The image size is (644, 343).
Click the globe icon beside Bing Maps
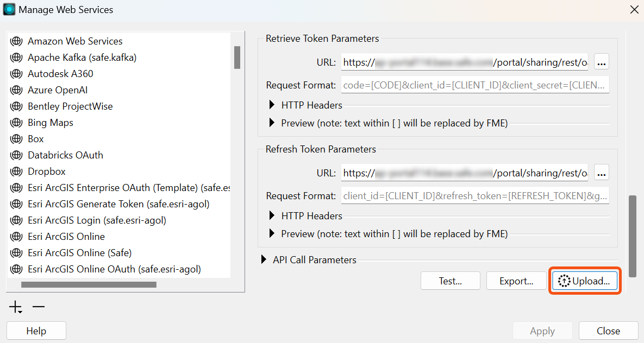(16, 123)
